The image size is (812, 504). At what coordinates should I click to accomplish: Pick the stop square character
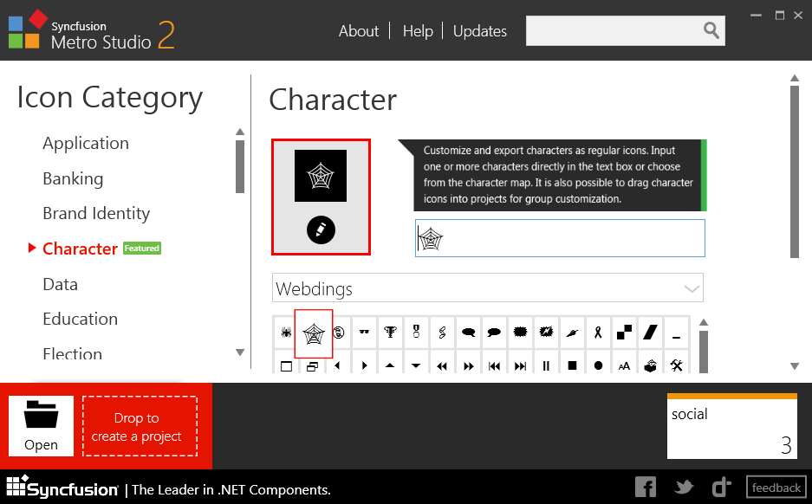pos(572,365)
